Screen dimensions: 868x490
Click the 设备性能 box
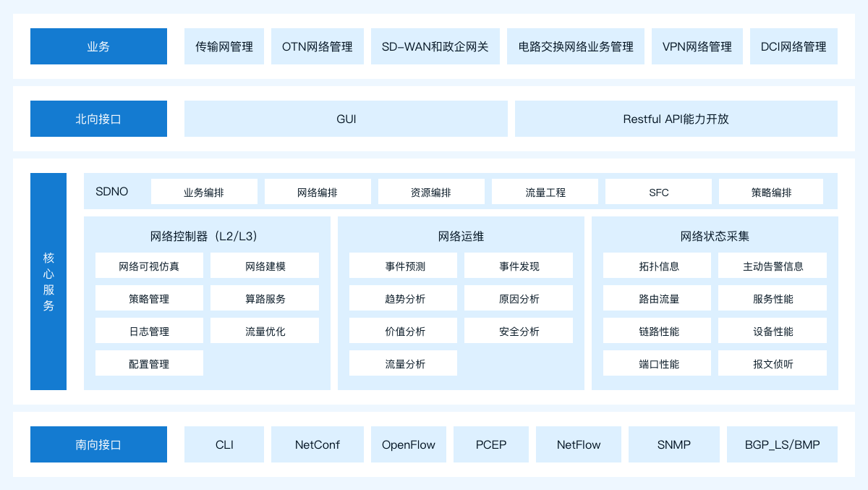(x=773, y=331)
